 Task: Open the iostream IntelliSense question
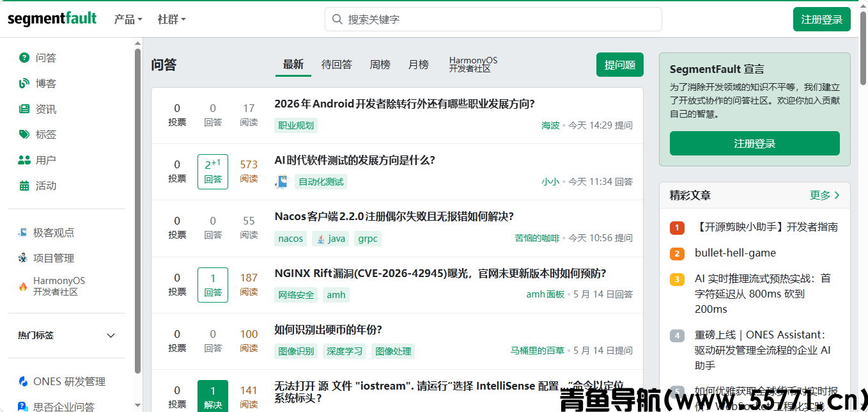pos(449,392)
